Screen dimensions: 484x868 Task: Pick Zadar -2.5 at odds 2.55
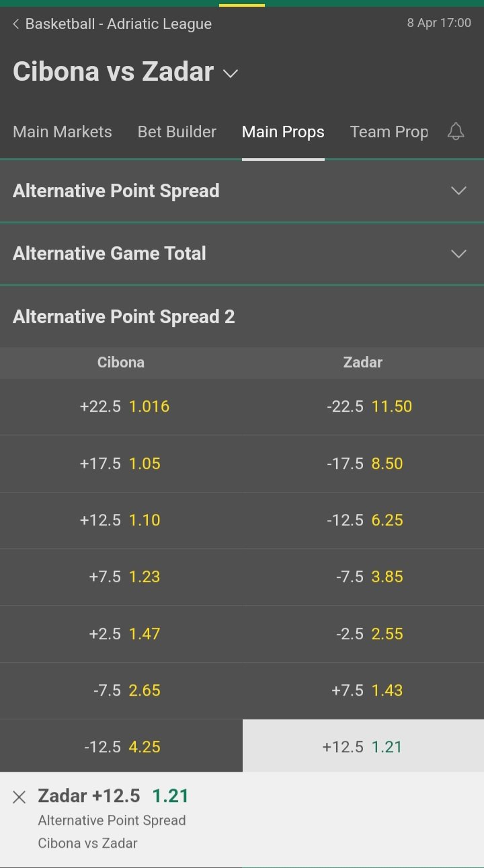363,633
